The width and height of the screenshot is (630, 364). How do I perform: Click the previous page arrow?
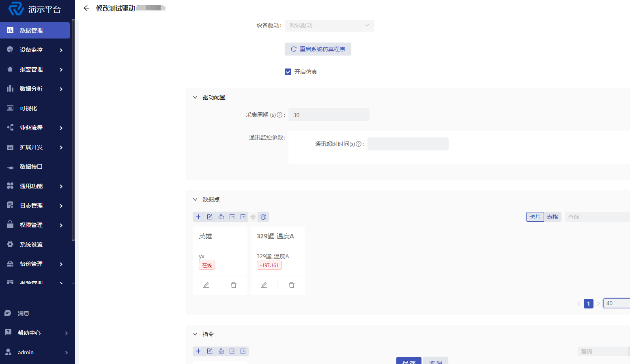click(x=579, y=303)
